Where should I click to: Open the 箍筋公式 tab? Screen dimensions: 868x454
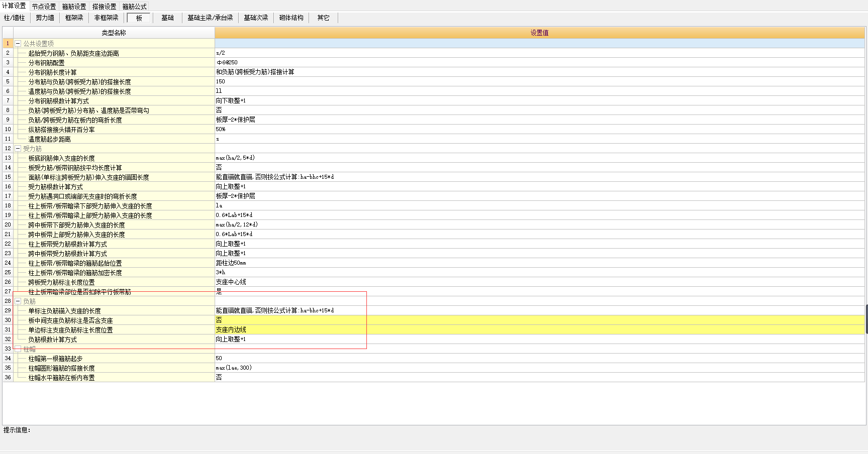click(x=135, y=7)
